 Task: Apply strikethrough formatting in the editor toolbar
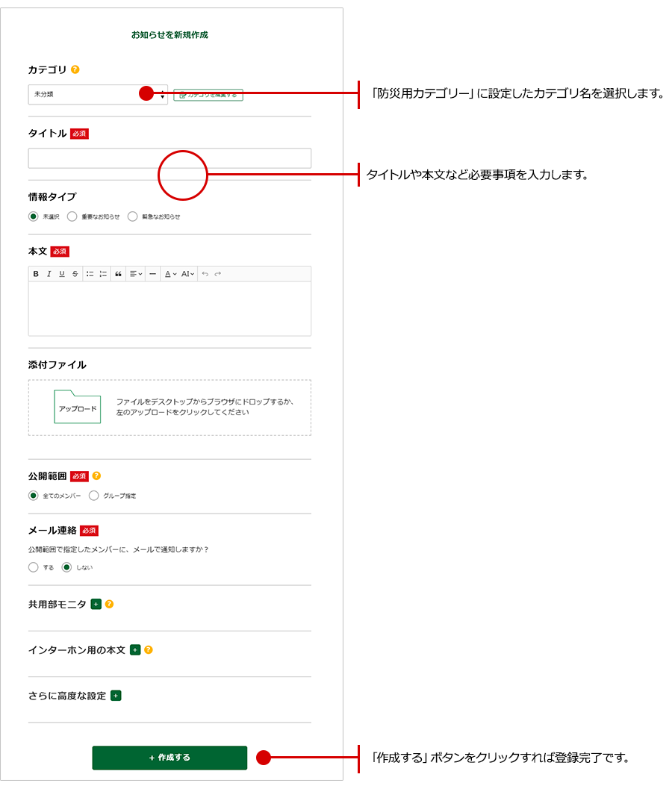pyautogui.click(x=75, y=274)
